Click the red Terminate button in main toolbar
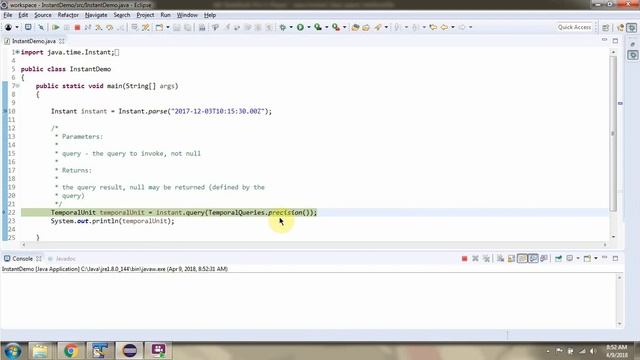This screenshot has height=360, width=640. coord(77,27)
